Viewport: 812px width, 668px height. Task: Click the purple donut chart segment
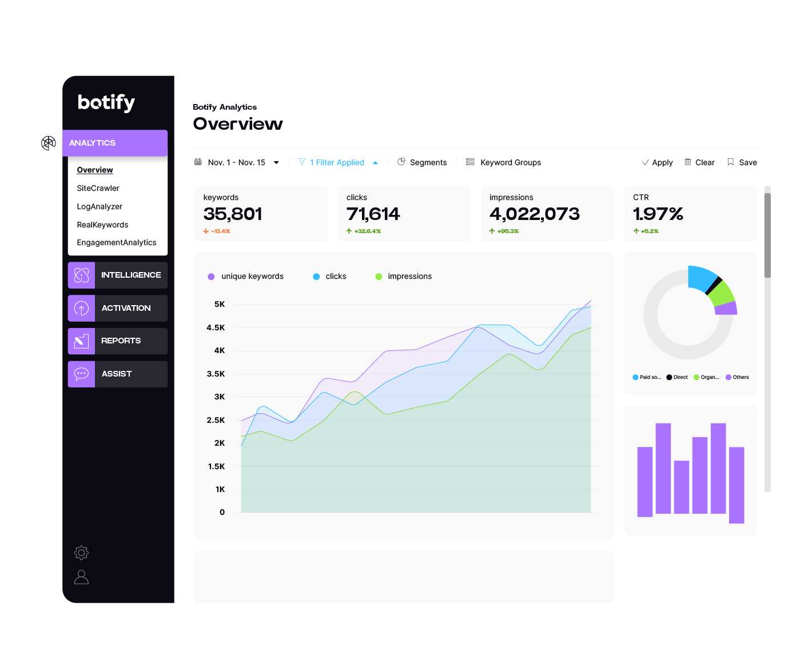[726, 309]
